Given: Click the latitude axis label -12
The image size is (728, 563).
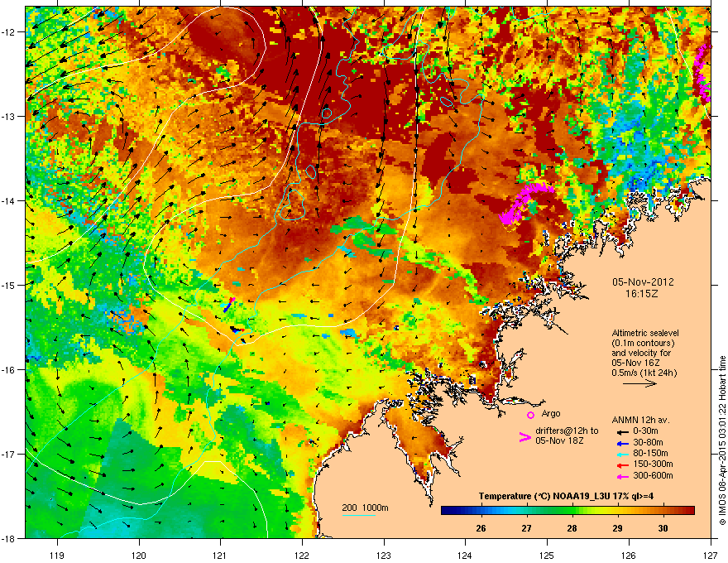Looking at the screenshot, I should tap(9, 32).
